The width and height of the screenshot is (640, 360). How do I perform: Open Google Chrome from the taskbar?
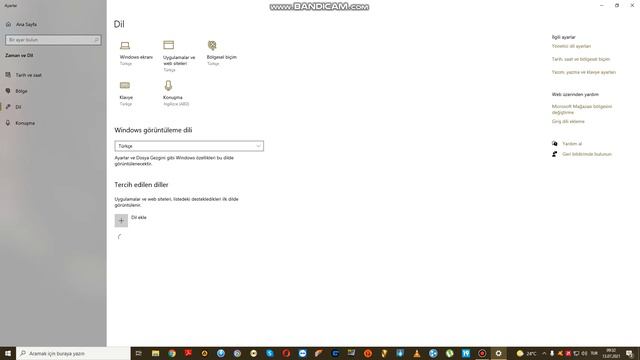tap(172, 353)
